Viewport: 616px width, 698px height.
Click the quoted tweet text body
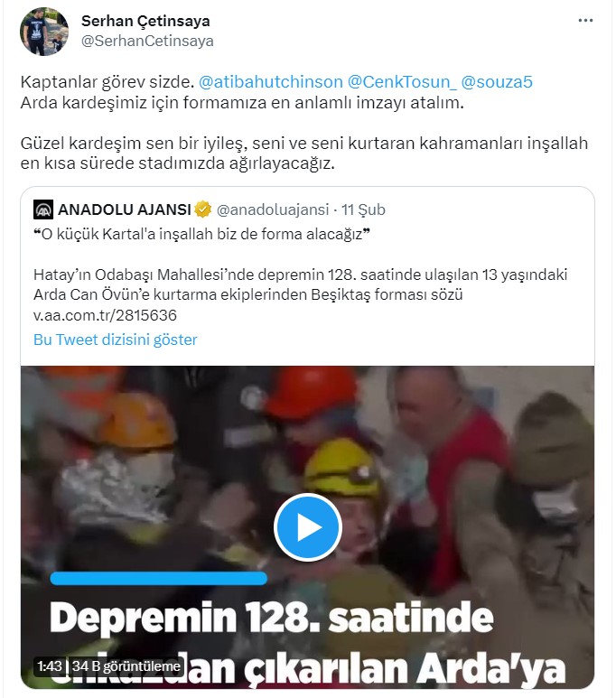coord(300,275)
